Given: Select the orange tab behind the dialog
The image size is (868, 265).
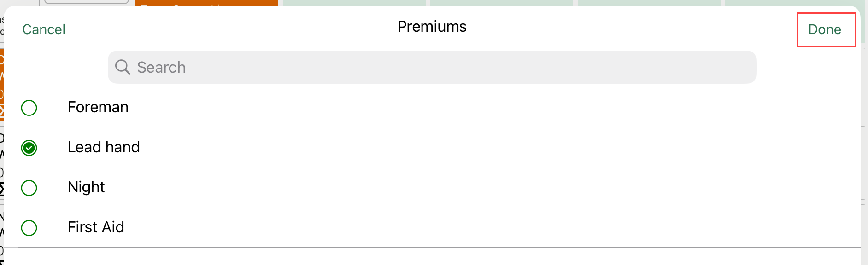Looking at the screenshot, I should coord(206,2).
